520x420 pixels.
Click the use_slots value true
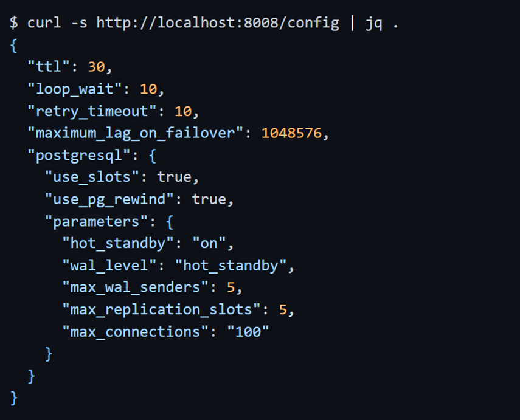coord(175,177)
